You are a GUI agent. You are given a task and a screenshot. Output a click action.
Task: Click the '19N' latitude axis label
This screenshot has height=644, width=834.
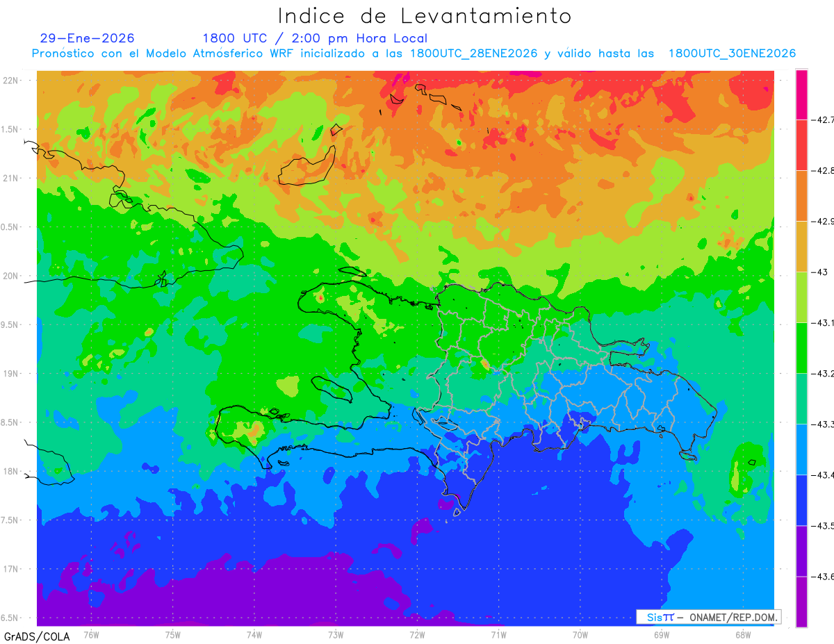tap(10, 373)
